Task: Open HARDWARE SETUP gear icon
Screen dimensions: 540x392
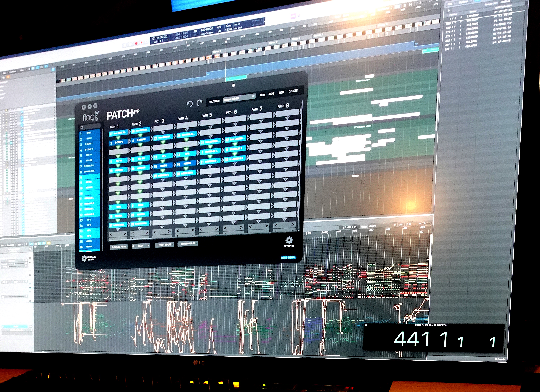Action: click(x=84, y=258)
